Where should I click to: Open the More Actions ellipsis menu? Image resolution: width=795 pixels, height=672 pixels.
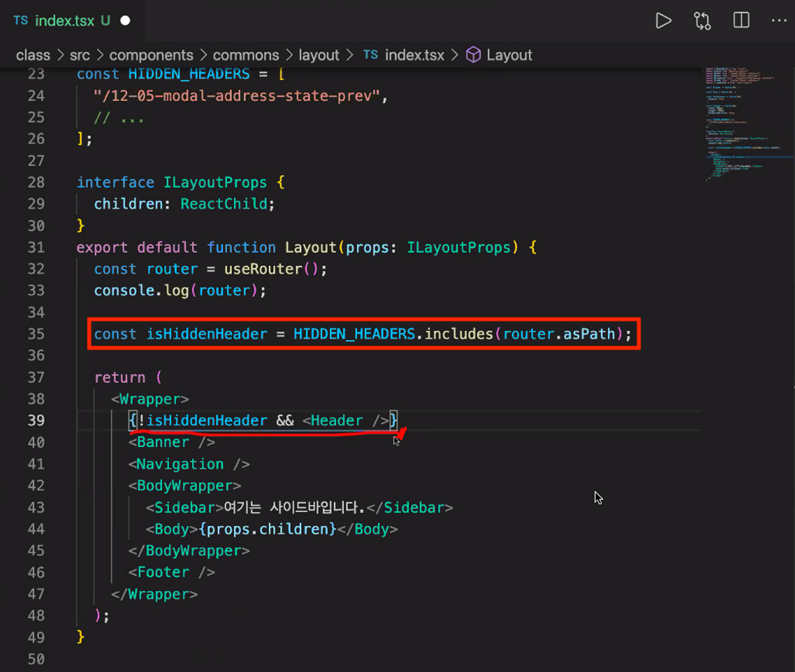pos(779,20)
